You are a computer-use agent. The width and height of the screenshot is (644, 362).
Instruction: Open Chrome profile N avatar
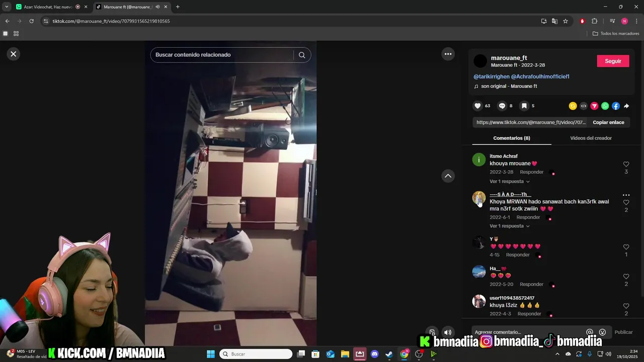pos(624,21)
